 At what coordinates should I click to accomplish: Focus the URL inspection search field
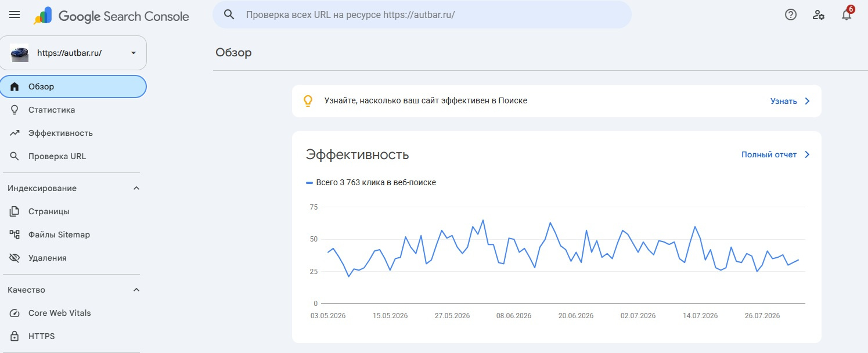(x=422, y=15)
